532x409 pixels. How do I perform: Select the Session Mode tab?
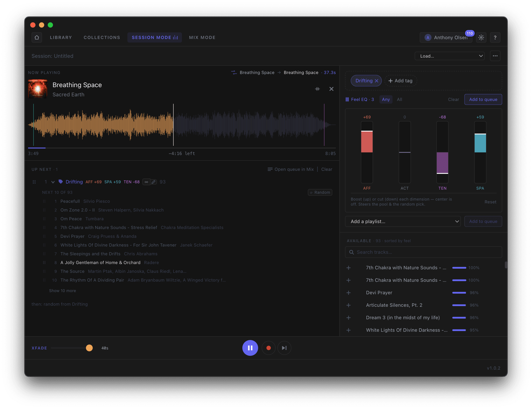tap(155, 37)
